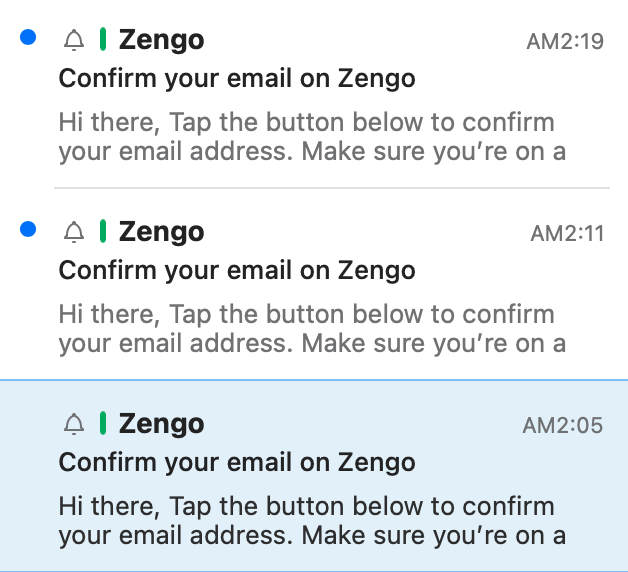Select the Zengo sender name on the 2:11 email
Viewport: 628px width, 572px height.
[x=161, y=232]
